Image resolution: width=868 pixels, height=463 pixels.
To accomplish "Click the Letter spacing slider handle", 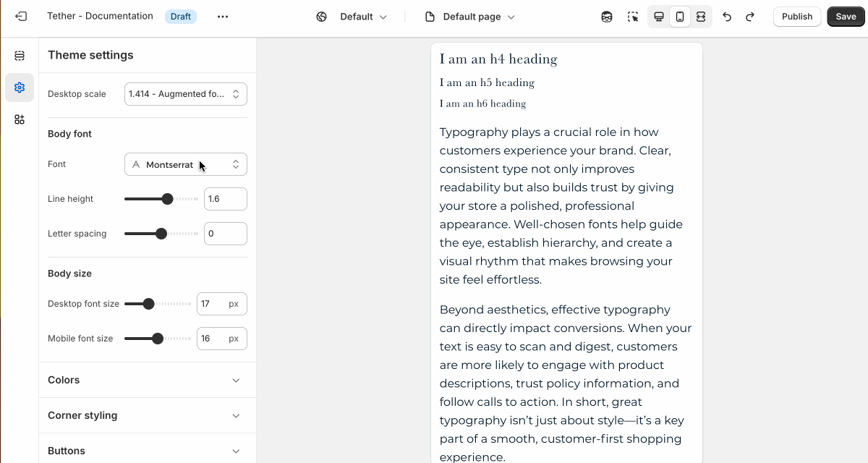I will pyautogui.click(x=161, y=234).
